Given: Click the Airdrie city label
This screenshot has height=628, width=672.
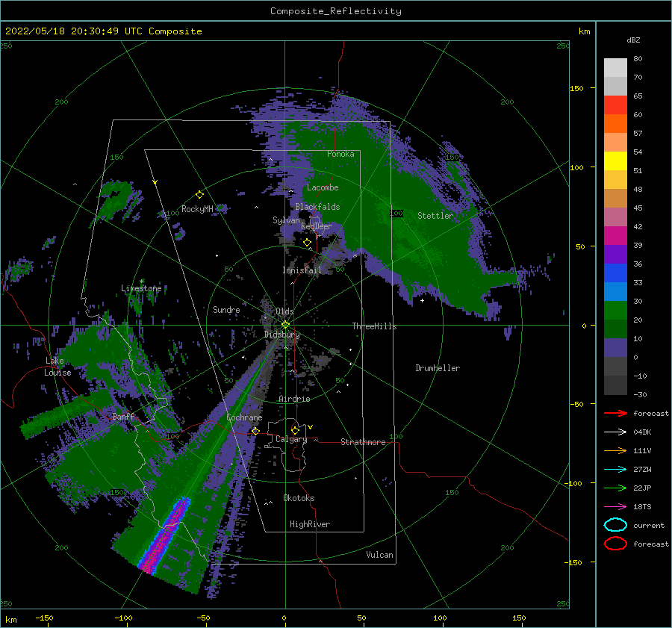Looking at the screenshot, I should (294, 399).
